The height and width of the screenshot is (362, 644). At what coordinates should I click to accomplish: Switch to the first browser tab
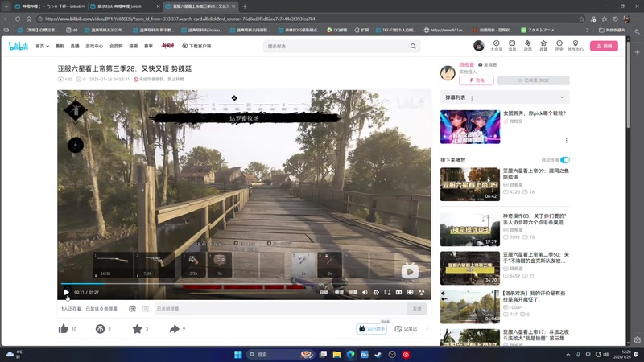click(x=48, y=6)
